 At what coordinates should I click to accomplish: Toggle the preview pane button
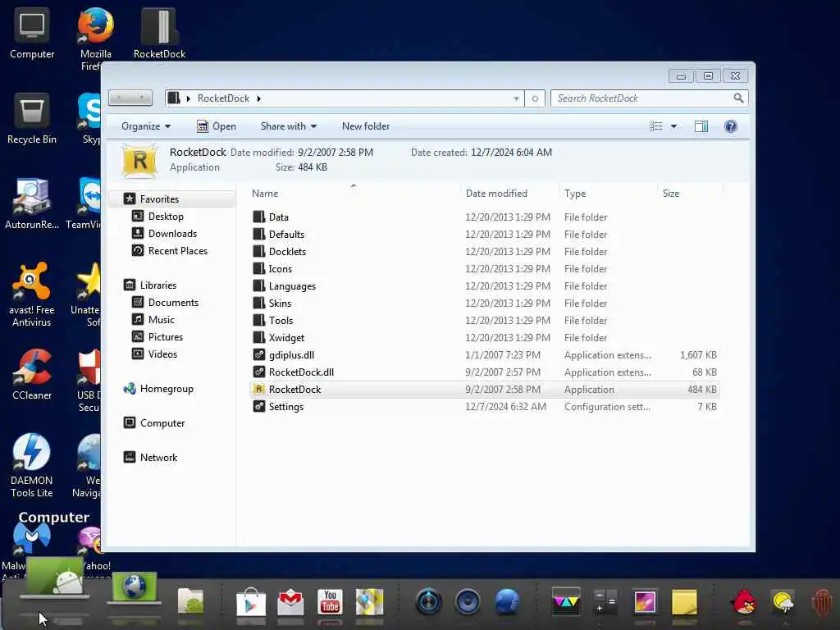pyautogui.click(x=701, y=126)
